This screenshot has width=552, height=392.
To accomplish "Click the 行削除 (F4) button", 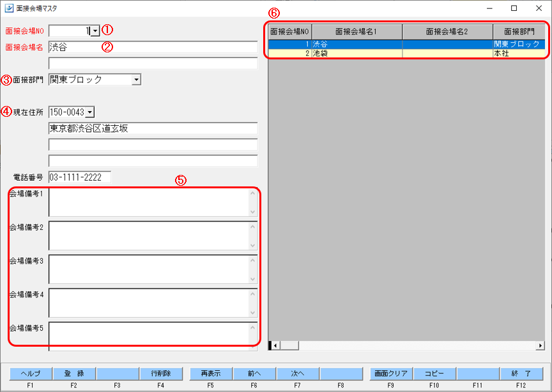I will pos(161,373).
